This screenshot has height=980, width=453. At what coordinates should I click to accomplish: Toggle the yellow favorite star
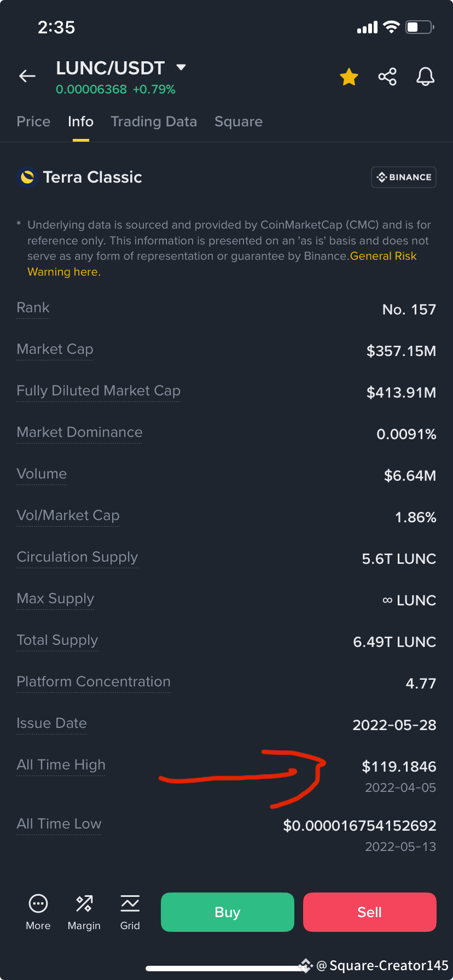349,77
